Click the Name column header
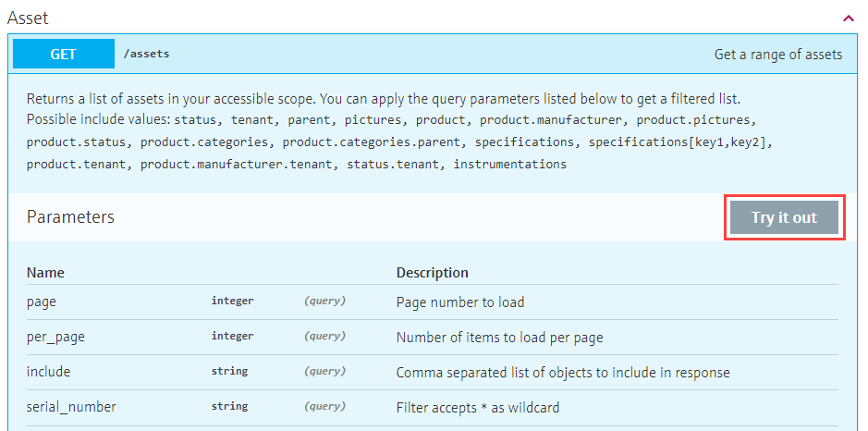Screen dimensions: 868x431 click(45, 273)
